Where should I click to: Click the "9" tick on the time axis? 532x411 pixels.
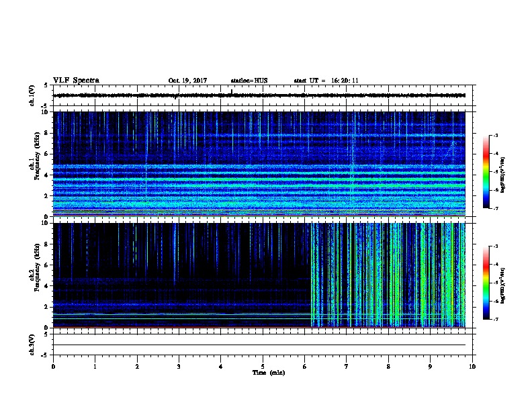click(x=430, y=367)
